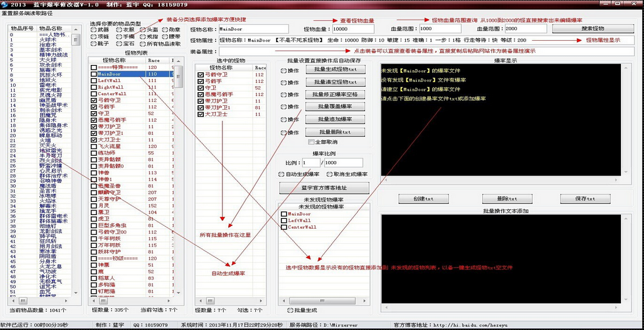
Task: Check MainDoor in the 未发现的怪物爆率 list
Action: [x=284, y=214]
